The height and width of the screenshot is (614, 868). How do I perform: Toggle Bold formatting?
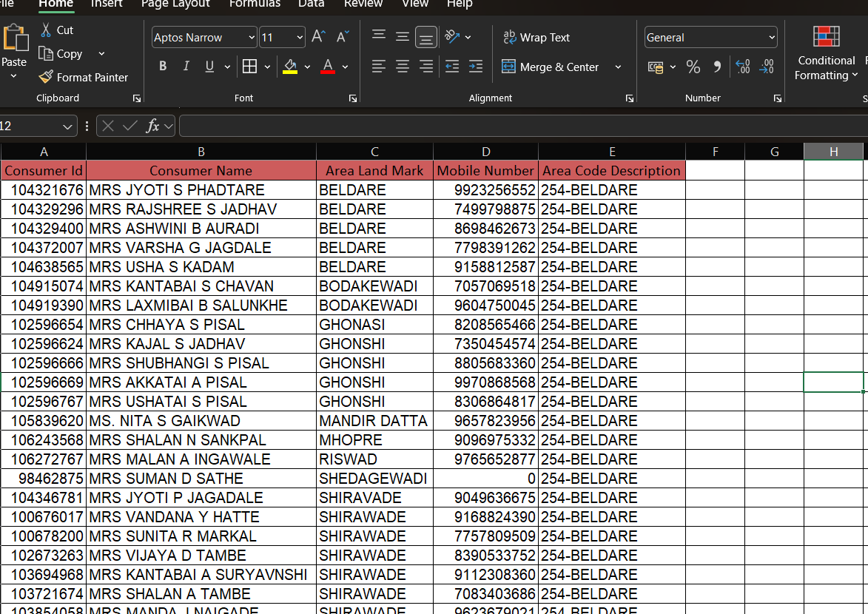click(163, 67)
